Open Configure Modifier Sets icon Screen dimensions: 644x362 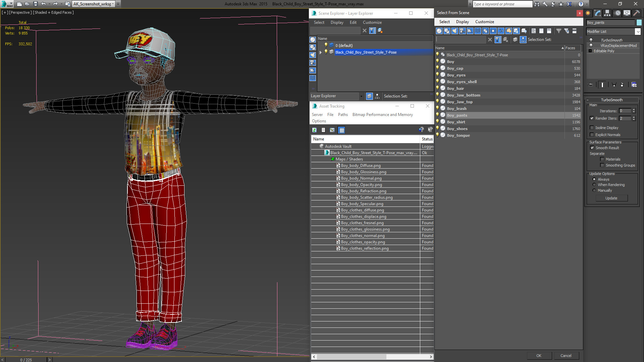pyautogui.click(x=634, y=85)
